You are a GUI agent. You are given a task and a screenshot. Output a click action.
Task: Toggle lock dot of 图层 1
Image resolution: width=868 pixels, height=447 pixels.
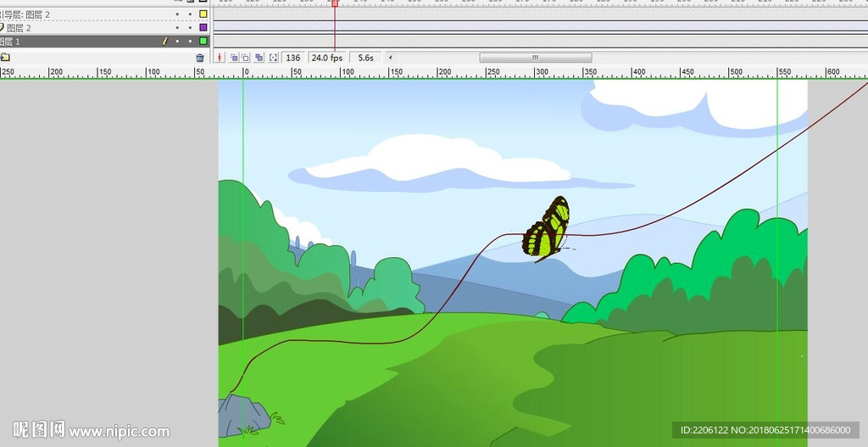190,41
